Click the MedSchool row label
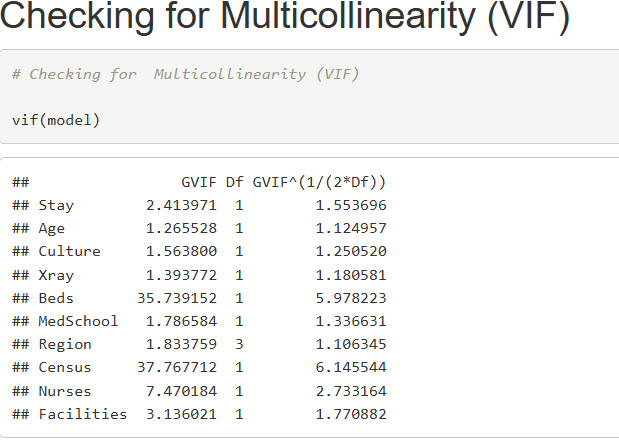Screen dimensions: 619x441 click(78, 321)
